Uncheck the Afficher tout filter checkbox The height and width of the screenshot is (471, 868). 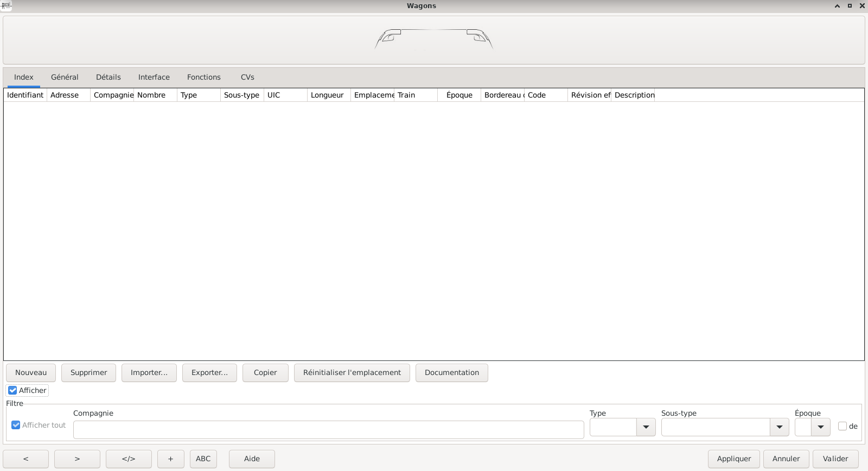point(16,425)
